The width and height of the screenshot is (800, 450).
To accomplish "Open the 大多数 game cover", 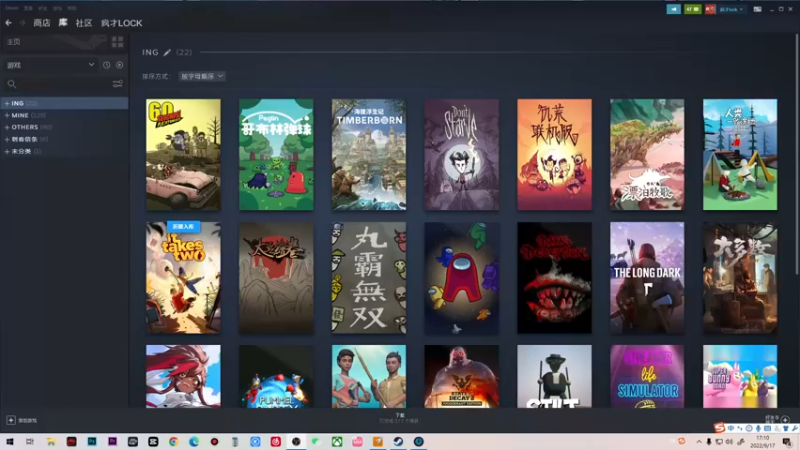I will [x=740, y=278].
